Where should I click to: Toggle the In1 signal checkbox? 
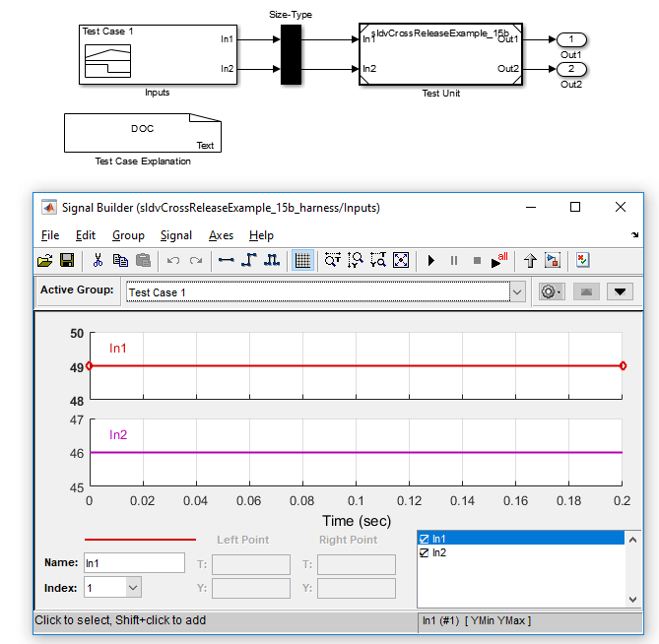[424, 539]
